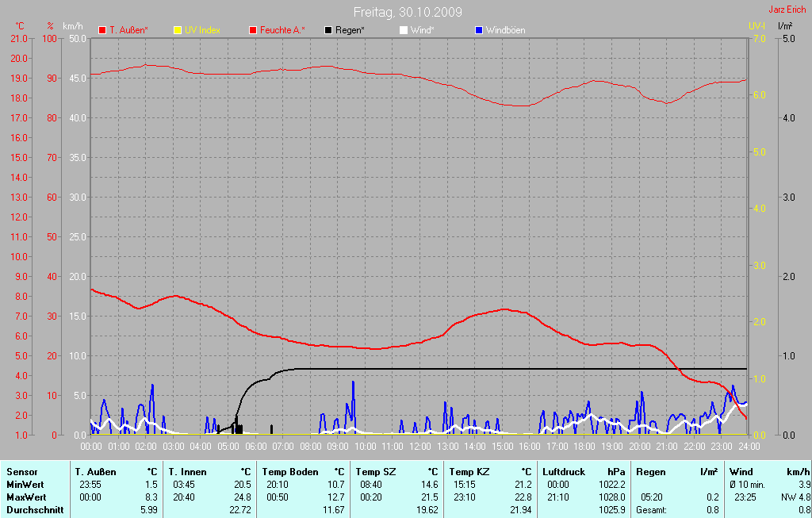The height and width of the screenshot is (518, 812).
Task: Click the Temp Boden column header
Action: click(x=290, y=471)
